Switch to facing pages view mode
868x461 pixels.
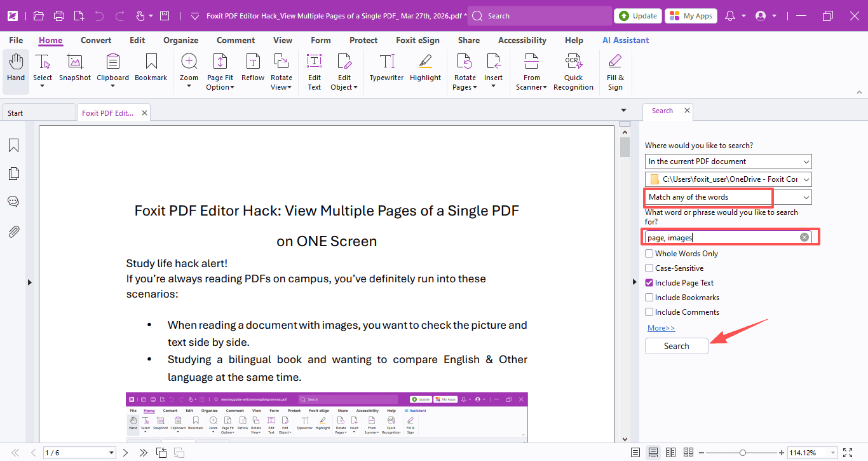pyautogui.click(x=670, y=453)
